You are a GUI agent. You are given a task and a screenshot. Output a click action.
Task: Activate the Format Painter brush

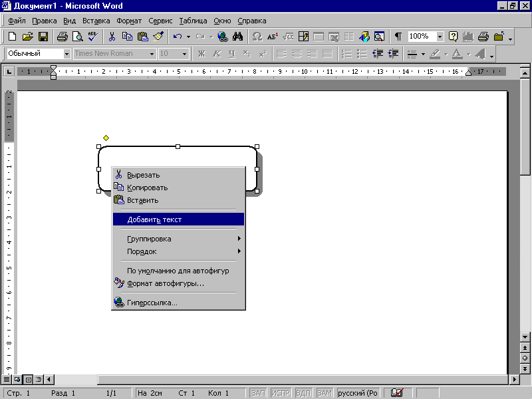coord(158,37)
